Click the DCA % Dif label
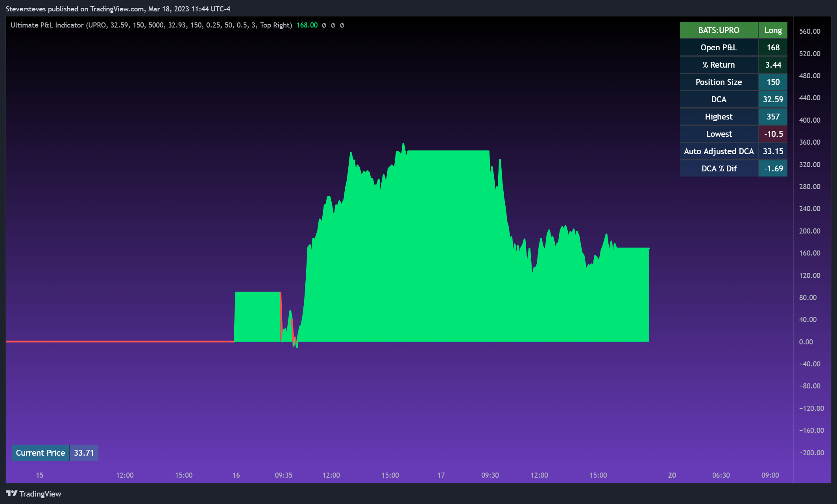This screenshot has height=504, width=837. tap(719, 169)
